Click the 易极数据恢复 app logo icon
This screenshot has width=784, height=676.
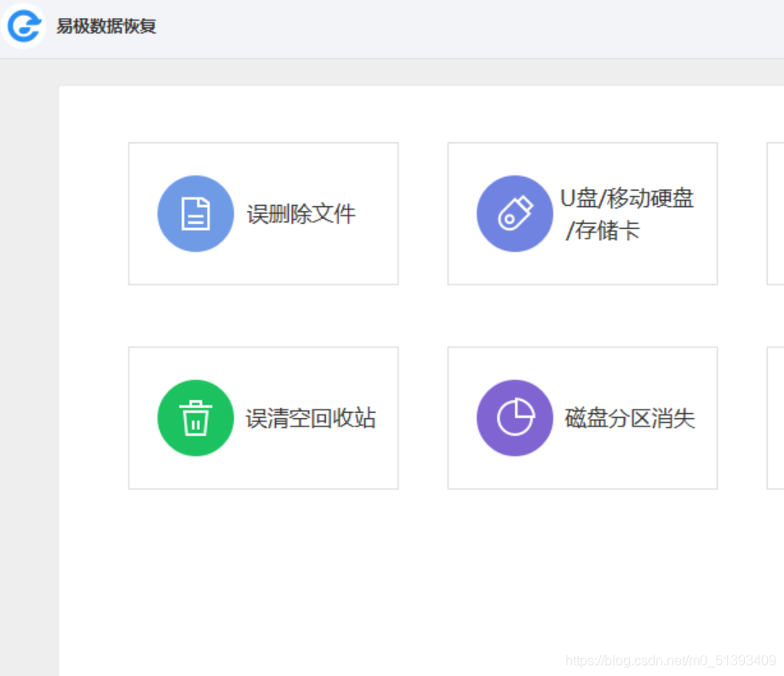coord(24,26)
